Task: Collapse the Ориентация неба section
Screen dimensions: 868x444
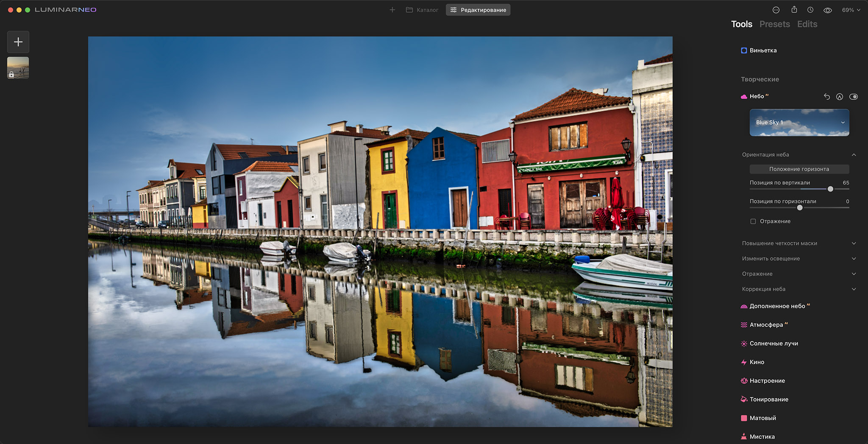Action: [854, 154]
